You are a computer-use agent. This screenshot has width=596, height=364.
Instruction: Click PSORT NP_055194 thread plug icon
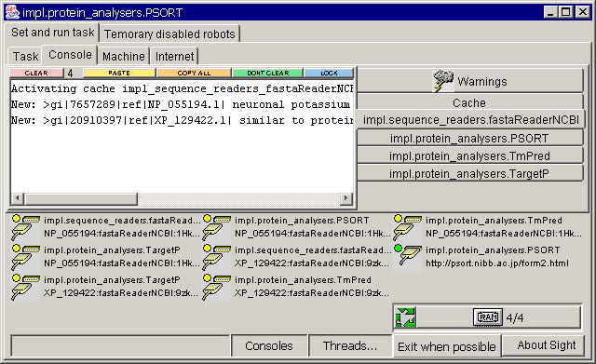click(217, 227)
